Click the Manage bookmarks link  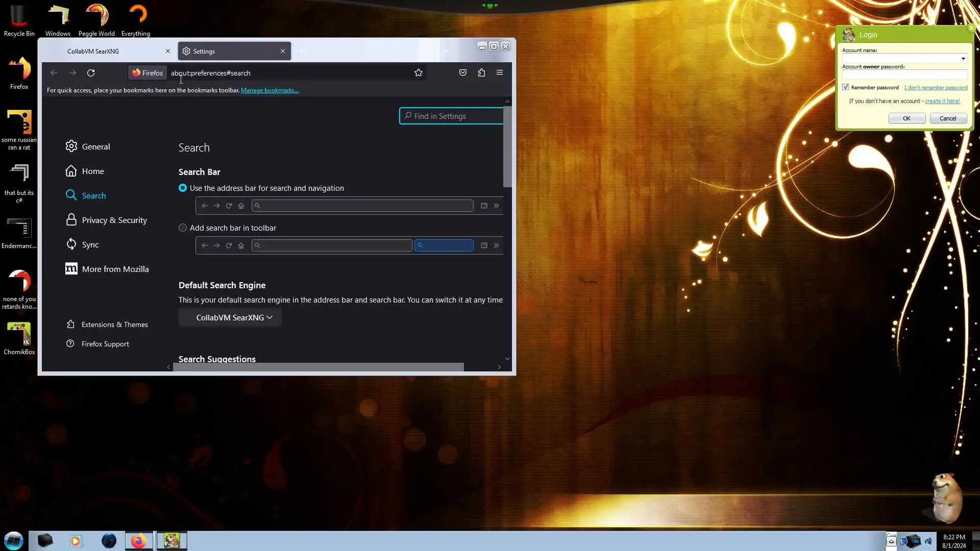[269, 90]
